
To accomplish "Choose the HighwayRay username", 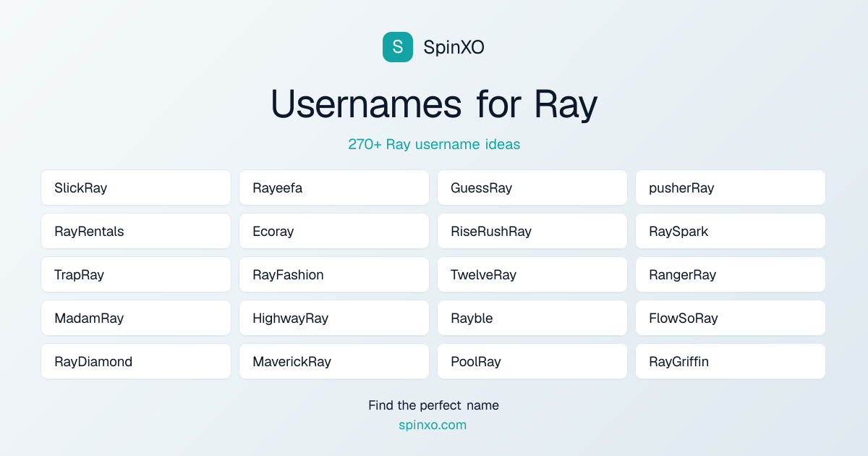I will 334,318.
